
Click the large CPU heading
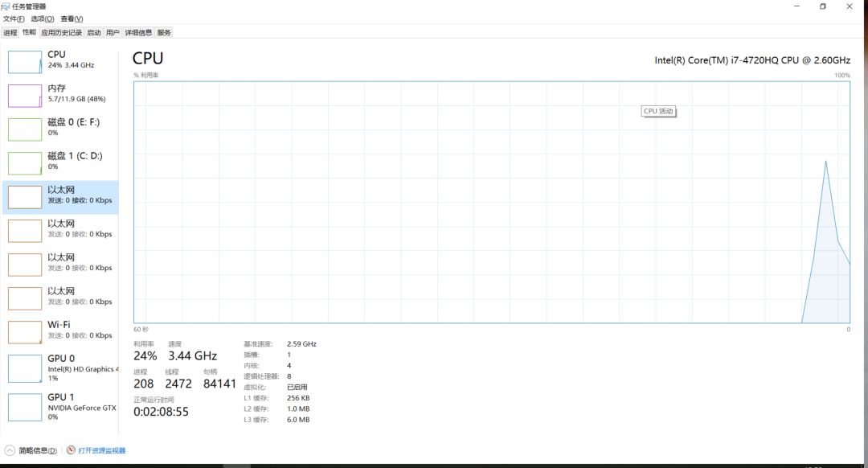[148, 58]
